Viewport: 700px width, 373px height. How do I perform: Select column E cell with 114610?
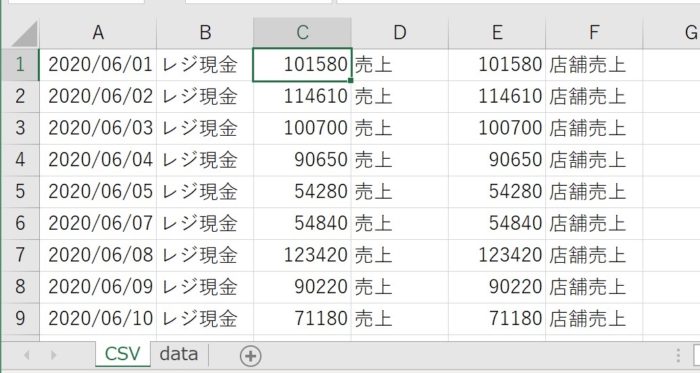[497, 96]
